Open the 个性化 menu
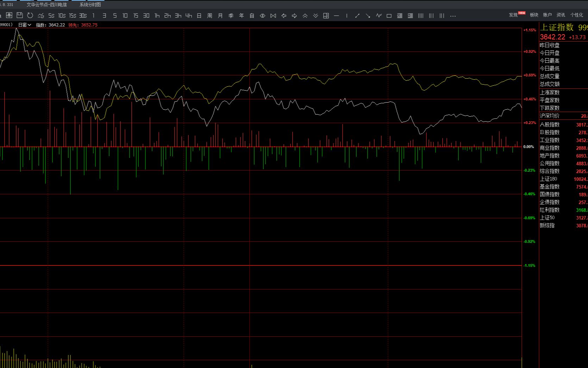This screenshot has width=588, height=368. tap(577, 15)
